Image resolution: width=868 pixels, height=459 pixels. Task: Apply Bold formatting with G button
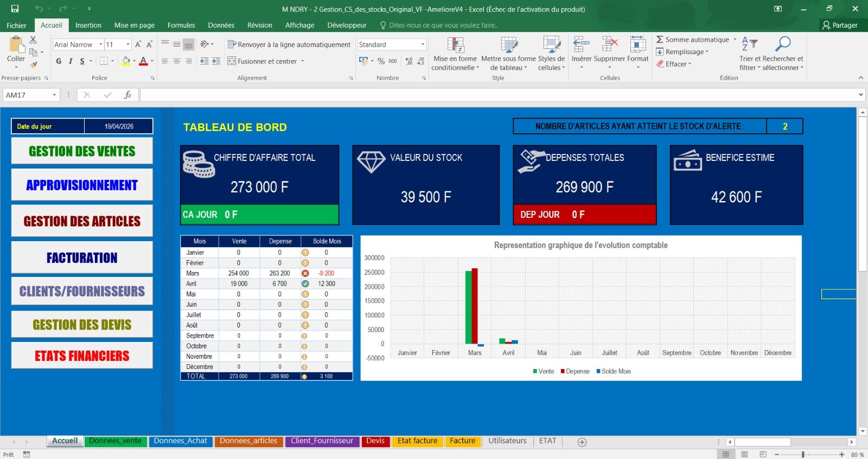59,61
